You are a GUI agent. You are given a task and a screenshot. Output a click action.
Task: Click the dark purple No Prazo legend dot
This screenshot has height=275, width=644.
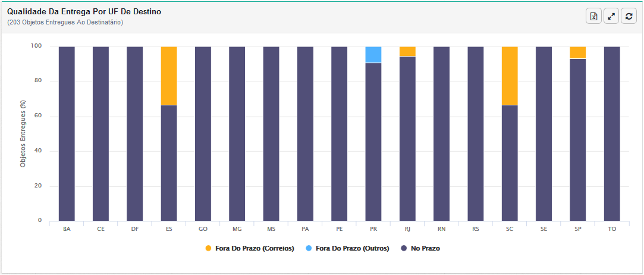(404, 248)
